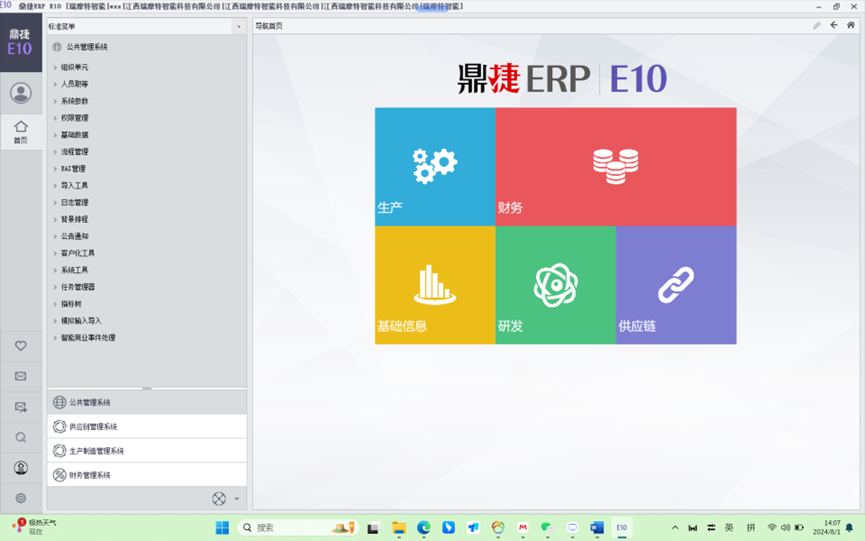Click the sidebar magnifier search icon
Image resolution: width=865 pixels, height=541 pixels.
[x=20, y=438]
